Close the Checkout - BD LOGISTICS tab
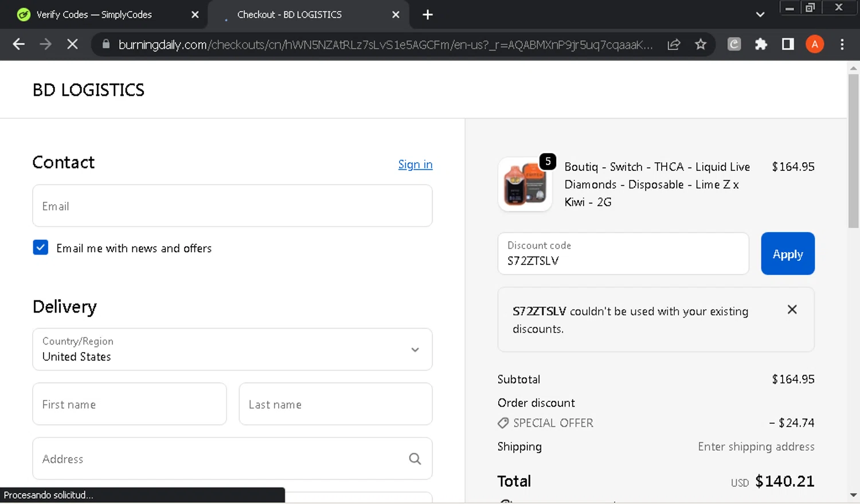 (396, 15)
